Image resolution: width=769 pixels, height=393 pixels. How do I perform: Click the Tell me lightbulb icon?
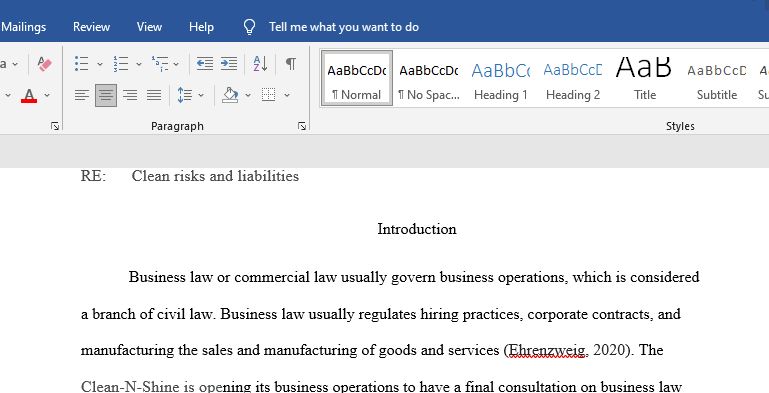(250, 27)
